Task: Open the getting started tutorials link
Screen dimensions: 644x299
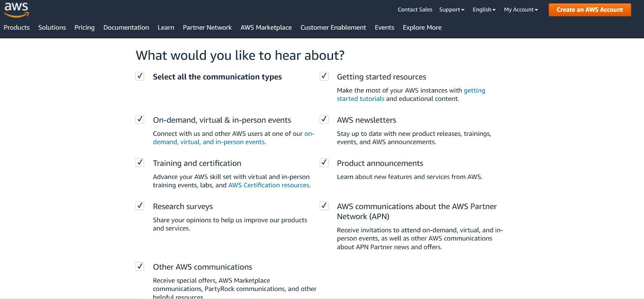Action: pos(411,94)
